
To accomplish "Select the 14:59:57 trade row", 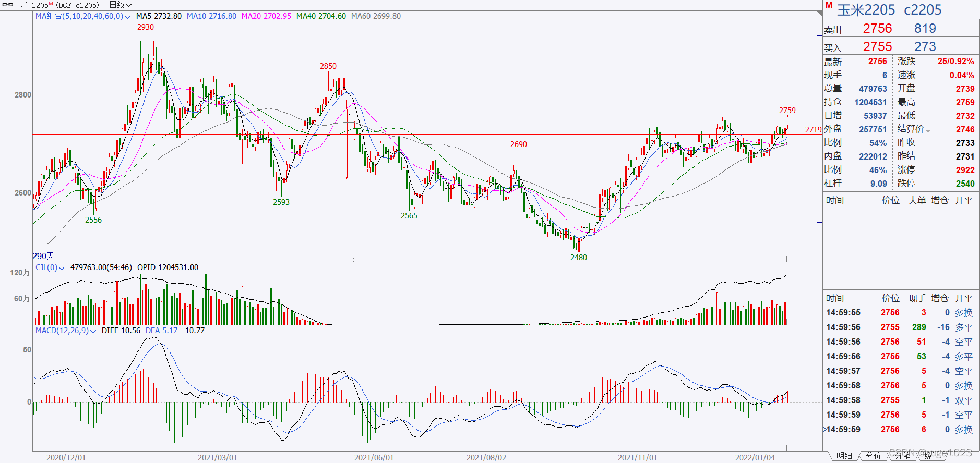I will coord(900,371).
